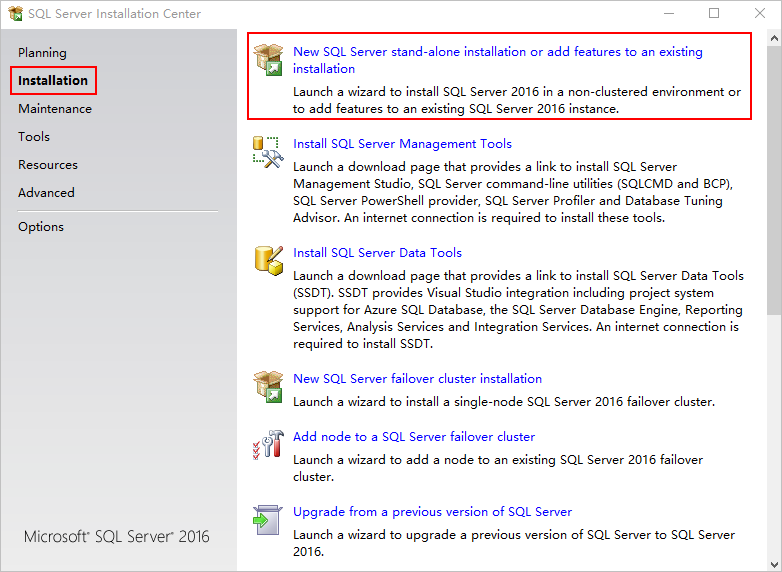Click the scrollbar down arrow
This screenshot has height=572, width=782.
click(x=774, y=565)
